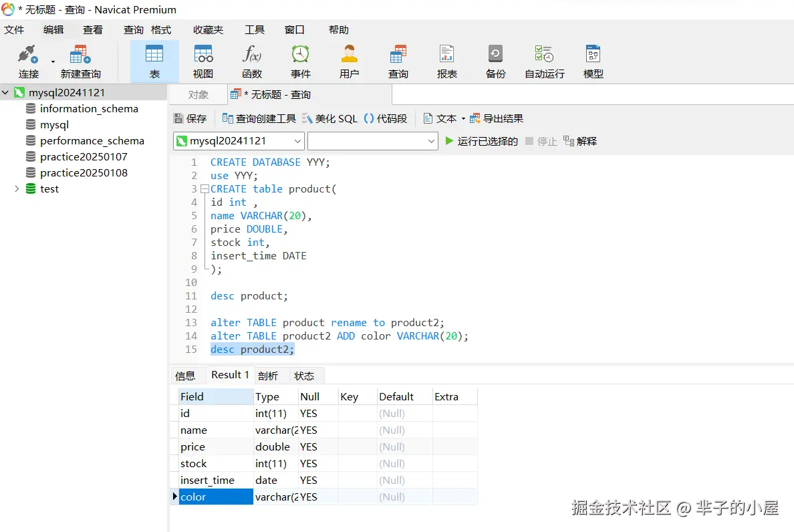794x532 pixels.
Task: Select performance_schema database
Action: pos(92,141)
